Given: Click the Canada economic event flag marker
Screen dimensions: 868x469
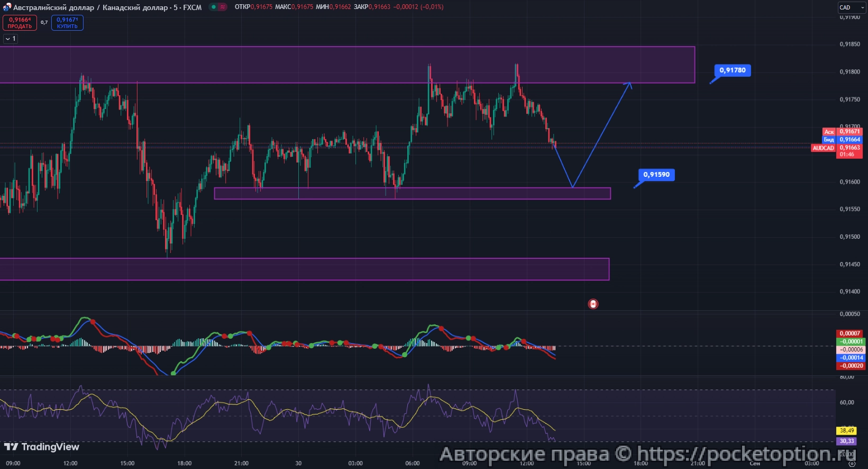Looking at the screenshot, I should (593, 304).
